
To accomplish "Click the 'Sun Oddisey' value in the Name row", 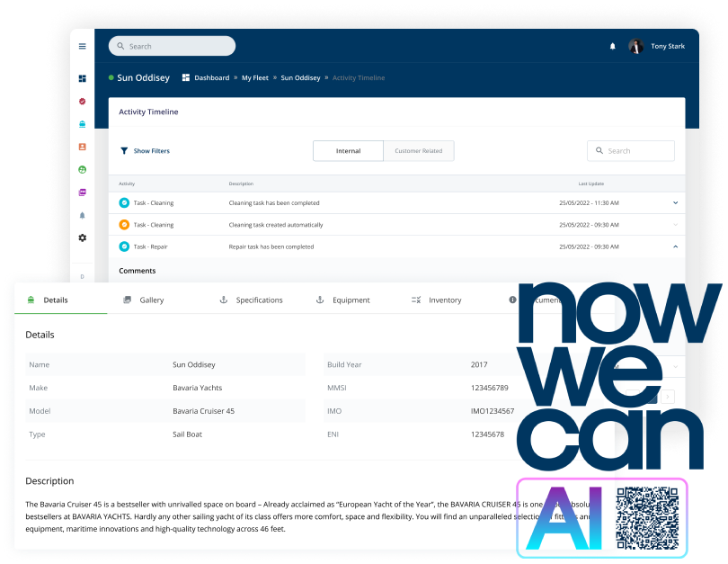I will (x=193, y=364).
